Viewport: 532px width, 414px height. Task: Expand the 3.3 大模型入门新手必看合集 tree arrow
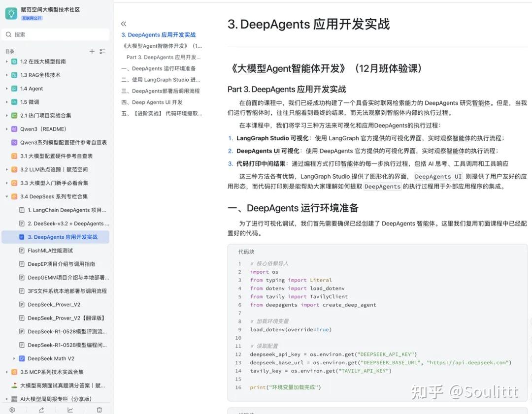6,183
